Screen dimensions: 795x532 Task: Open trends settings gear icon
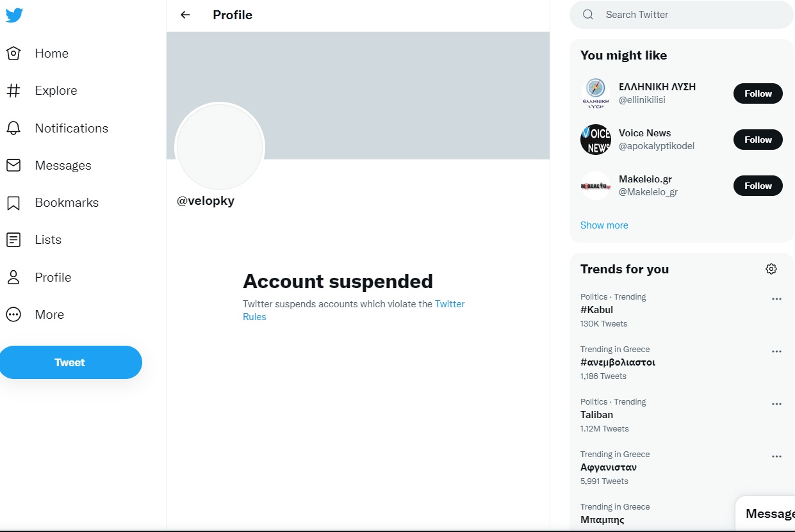[771, 269]
